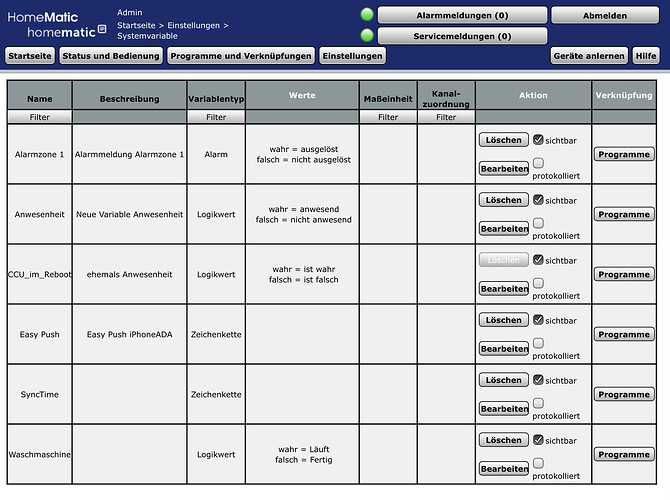Uncheck sichtbar for Waschmaschine
The image size is (670, 500).
[x=539, y=440]
